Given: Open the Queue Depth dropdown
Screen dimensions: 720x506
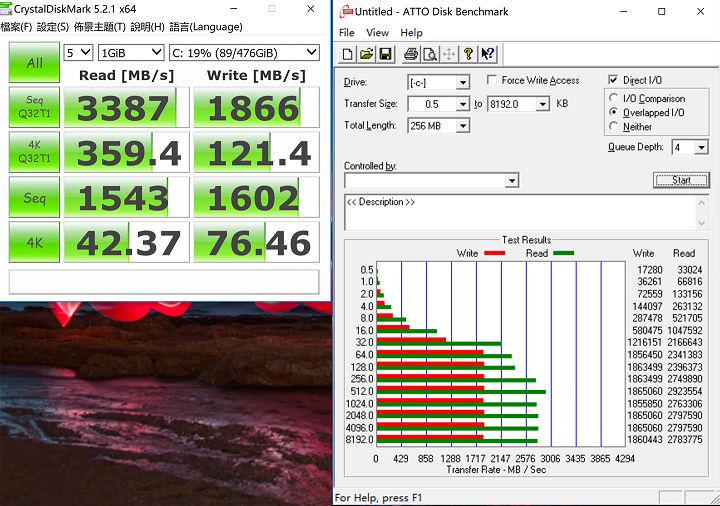Looking at the screenshot, I should pyautogui.click(x=701, y=147).
